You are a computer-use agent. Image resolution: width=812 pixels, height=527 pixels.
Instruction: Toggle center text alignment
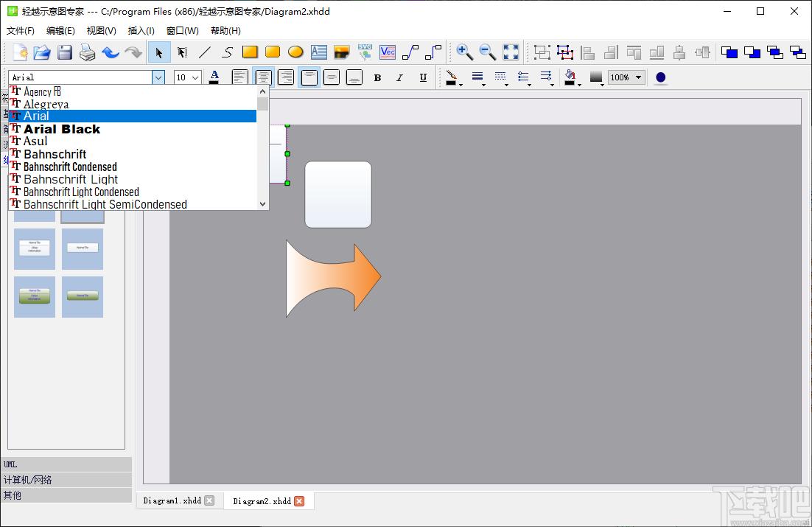263,77
